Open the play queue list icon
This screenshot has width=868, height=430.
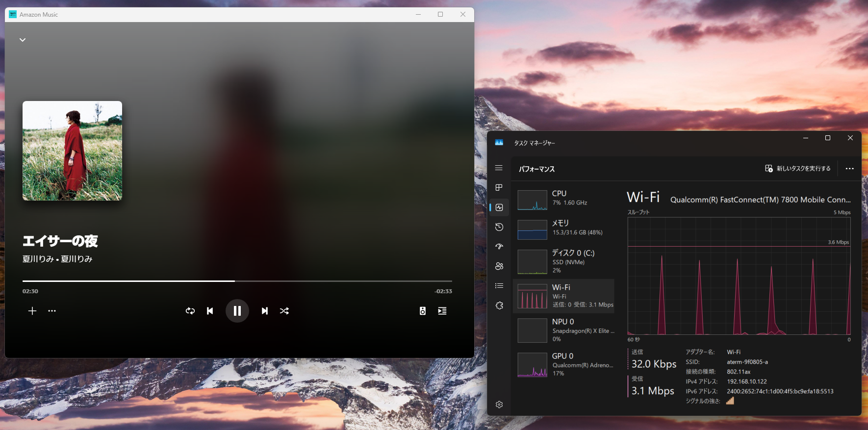pos(442,311)
